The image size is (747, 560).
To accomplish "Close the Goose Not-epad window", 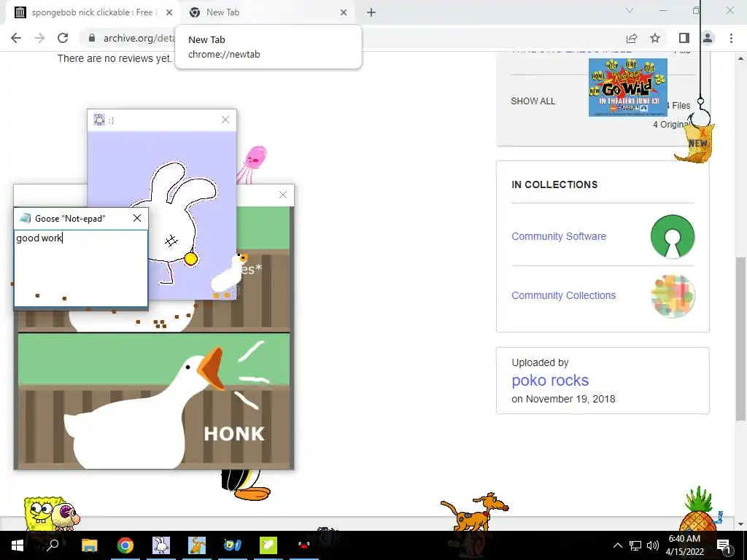I will tap(137, 218).
